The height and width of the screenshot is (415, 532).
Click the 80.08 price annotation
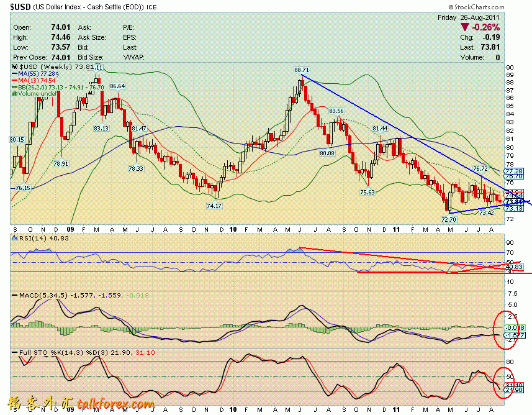(327, 153)
